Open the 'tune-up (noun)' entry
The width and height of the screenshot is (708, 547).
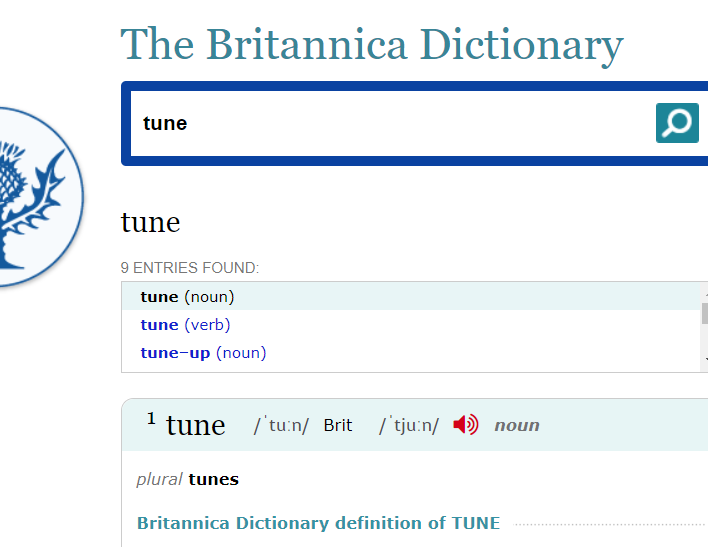coord(203,353)
